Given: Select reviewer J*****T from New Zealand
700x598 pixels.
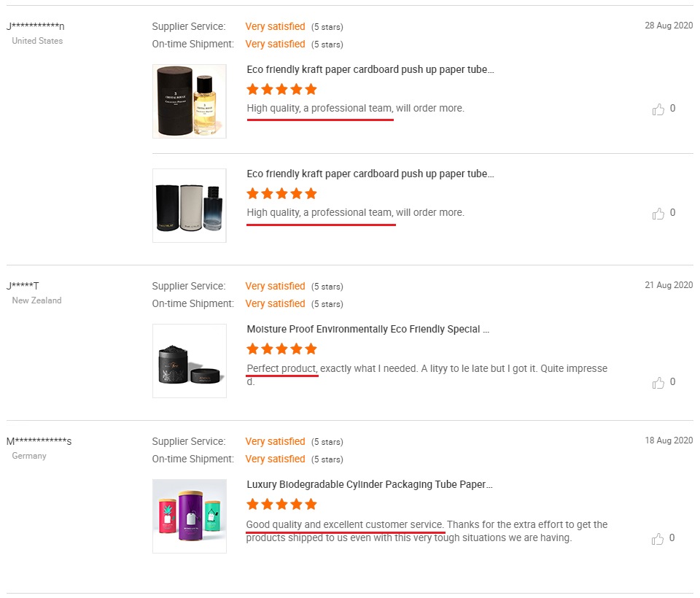Looking at the screenshot, I should pos(23,285).
